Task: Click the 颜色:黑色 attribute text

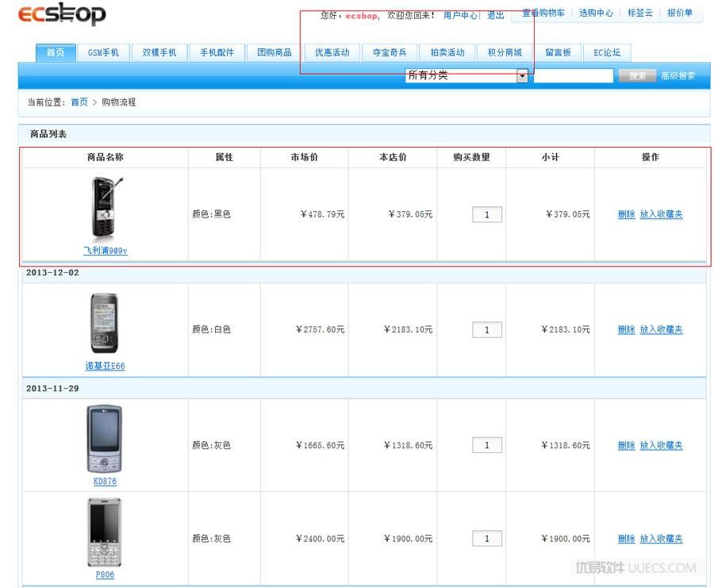Action: [x=211, y=214]
